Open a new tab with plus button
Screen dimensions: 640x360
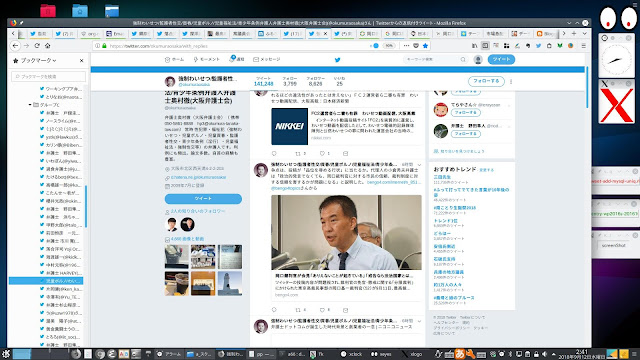coord(574,33)
